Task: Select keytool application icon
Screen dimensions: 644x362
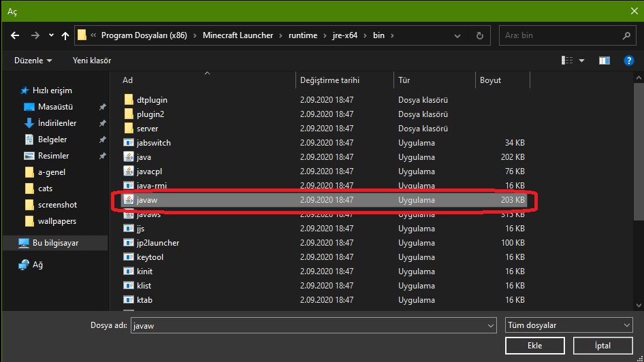Action: tap(129, 257)
